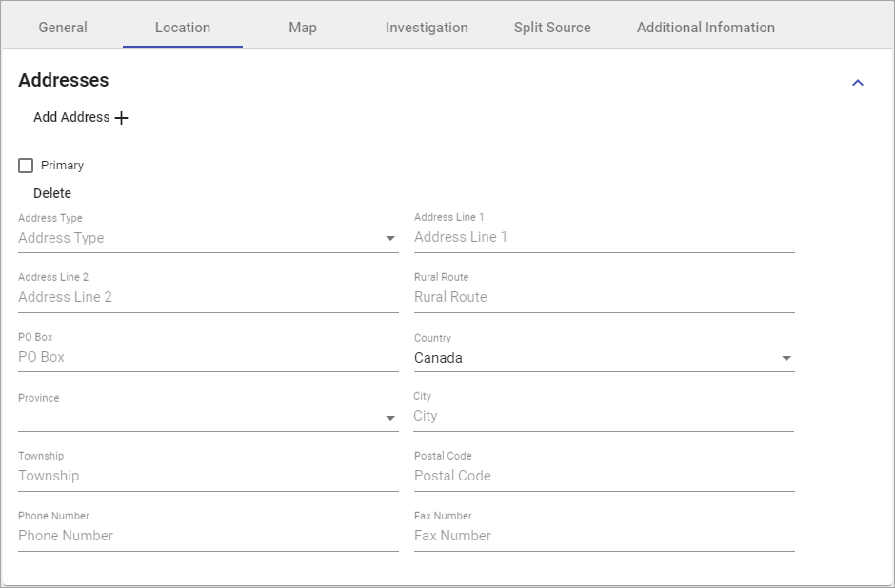Focus the City input field
This screenshot has width=895, height=588.
(603, 416)
